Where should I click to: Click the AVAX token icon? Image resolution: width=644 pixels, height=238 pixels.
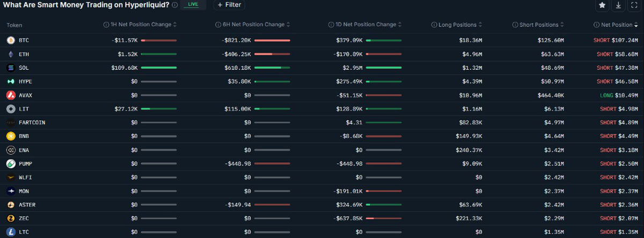tap(11, 95)
